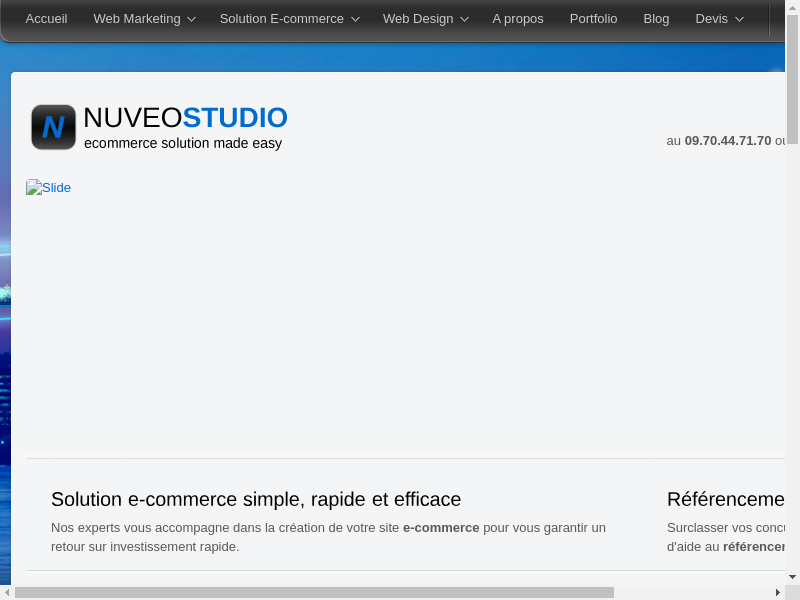The width and height of the screenshot is (800, 600).
Task: Select Portfolio in the navigation bar
Action: [x=593, y=19]
